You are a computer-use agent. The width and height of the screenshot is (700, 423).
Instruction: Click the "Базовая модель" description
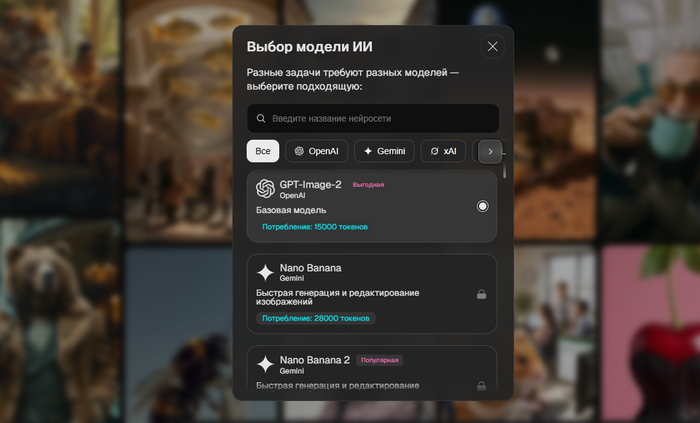291,210
